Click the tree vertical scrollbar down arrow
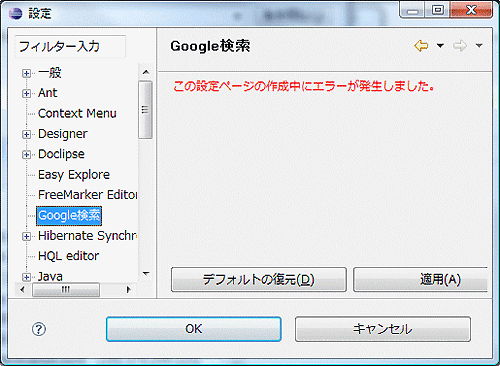Viewport: 500px width, 366px height. pyautogui.click(x=145, y=274)
